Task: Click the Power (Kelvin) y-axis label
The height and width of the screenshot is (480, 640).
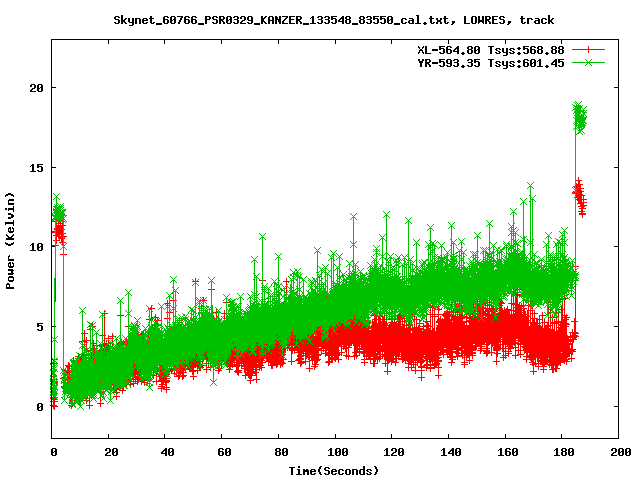Action: (x=10, y=241)
